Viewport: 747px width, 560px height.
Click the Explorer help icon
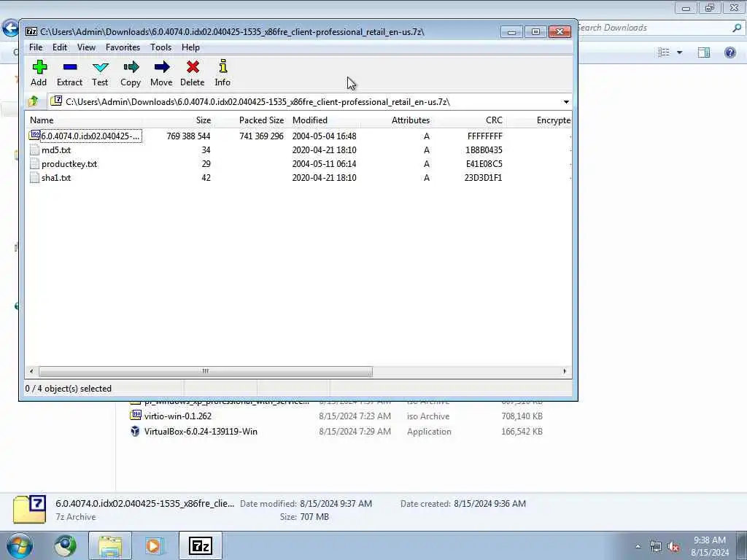pos(729,52)
